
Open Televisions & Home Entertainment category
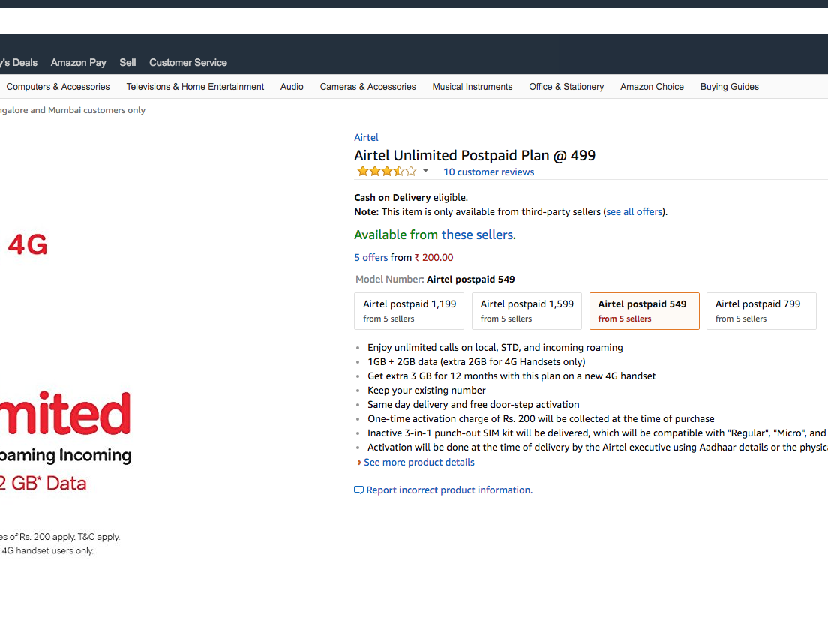[x=195, y=87]
